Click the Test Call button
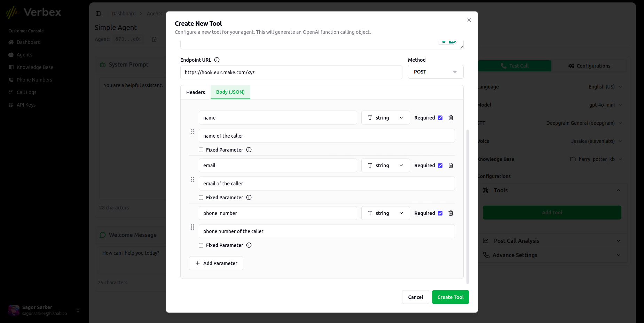644x323 pixels. click(515, 66)
